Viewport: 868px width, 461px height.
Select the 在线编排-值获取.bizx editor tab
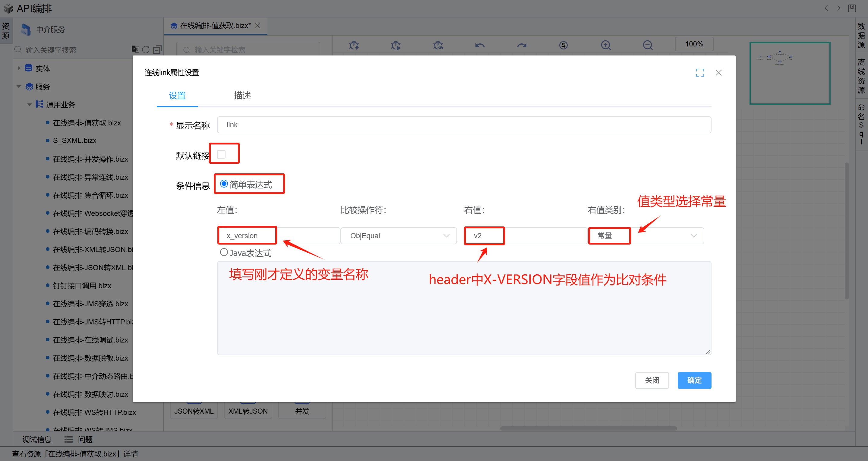pyautogui.click(x=215, y=26)
